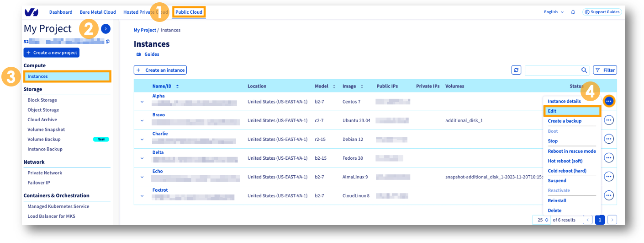This screenshot has height=243, width=644.
Task: Expand the Delta instance row
Action: pyautogui.click(x=142, y=158)
